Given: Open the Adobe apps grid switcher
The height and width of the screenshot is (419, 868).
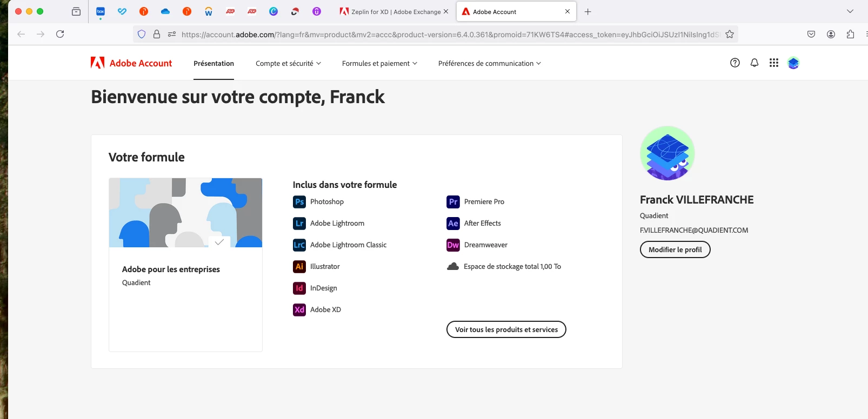Looking at the screenshot, I should 774,63.
